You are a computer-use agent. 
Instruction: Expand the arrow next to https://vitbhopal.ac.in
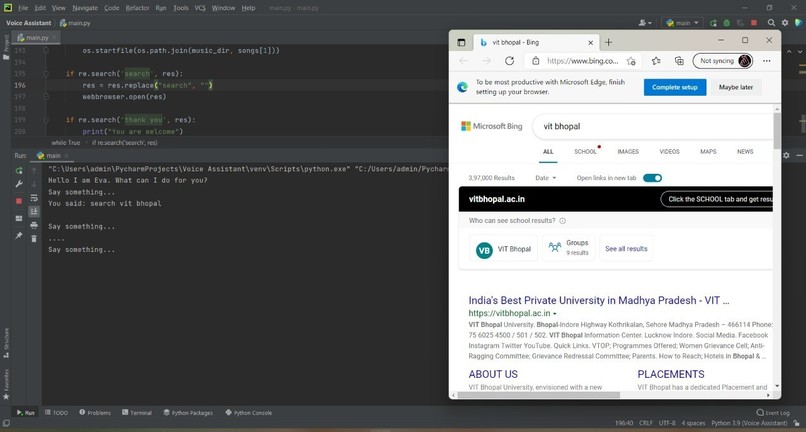pyautogui.click(x=555, y=314)
